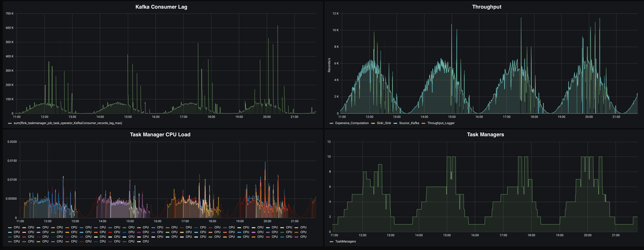This screenshot has width=644, height=250.
Task: Open the Kafka Consumer Lag panel title menu
Action: click(x=161, y=7)
